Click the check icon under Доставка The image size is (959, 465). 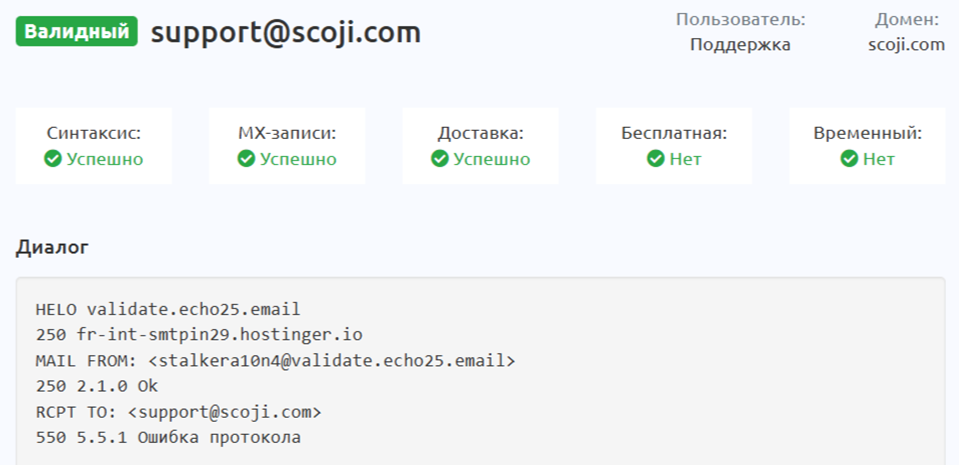(440, 159)
